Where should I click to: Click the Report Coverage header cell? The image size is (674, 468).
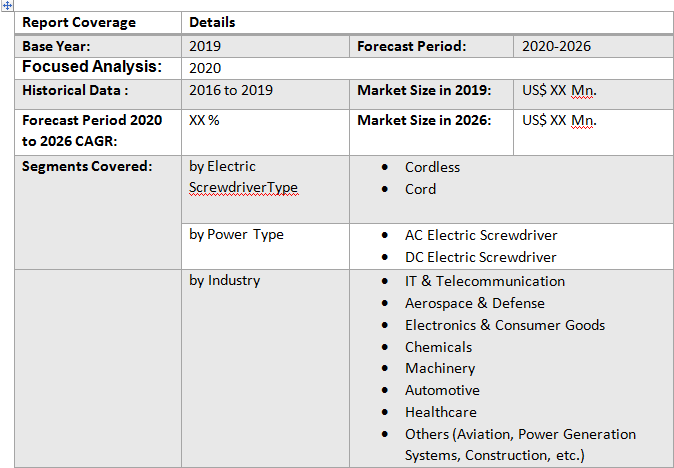pos(79,22)
